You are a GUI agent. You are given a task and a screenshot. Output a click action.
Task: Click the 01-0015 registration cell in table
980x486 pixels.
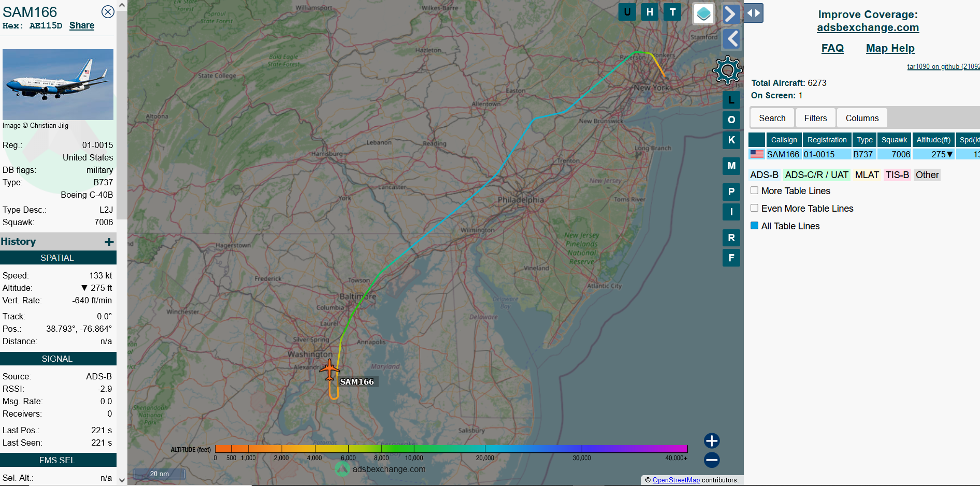[827, 154]
